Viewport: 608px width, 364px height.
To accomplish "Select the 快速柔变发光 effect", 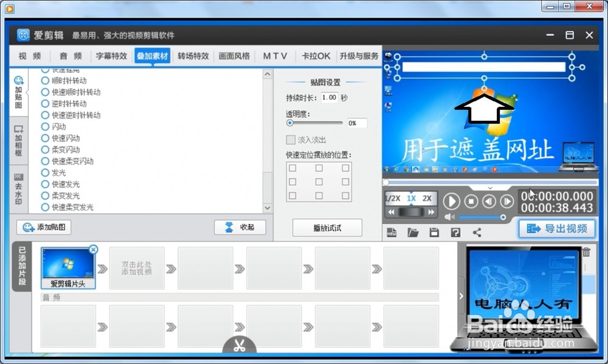I will pyautogui.click(x=68, y=207).
